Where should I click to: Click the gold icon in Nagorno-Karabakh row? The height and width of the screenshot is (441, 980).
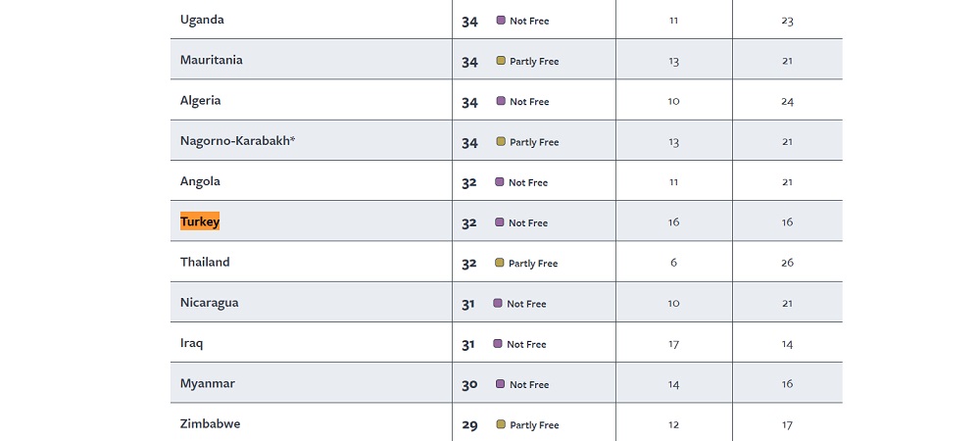[501, 141]
